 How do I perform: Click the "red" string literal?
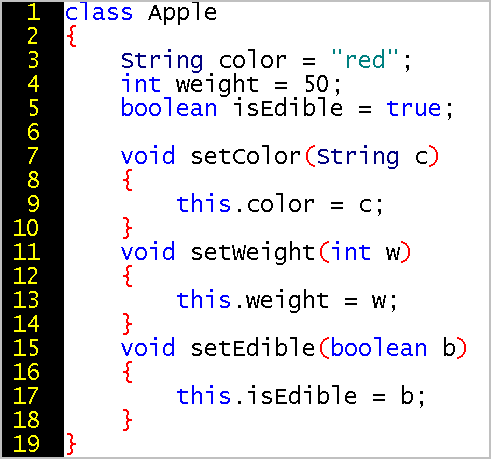click(365, 59)
